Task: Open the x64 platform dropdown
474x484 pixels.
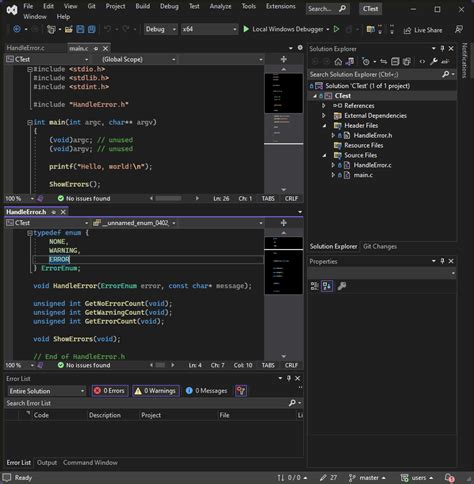Action: click(209, 29)
